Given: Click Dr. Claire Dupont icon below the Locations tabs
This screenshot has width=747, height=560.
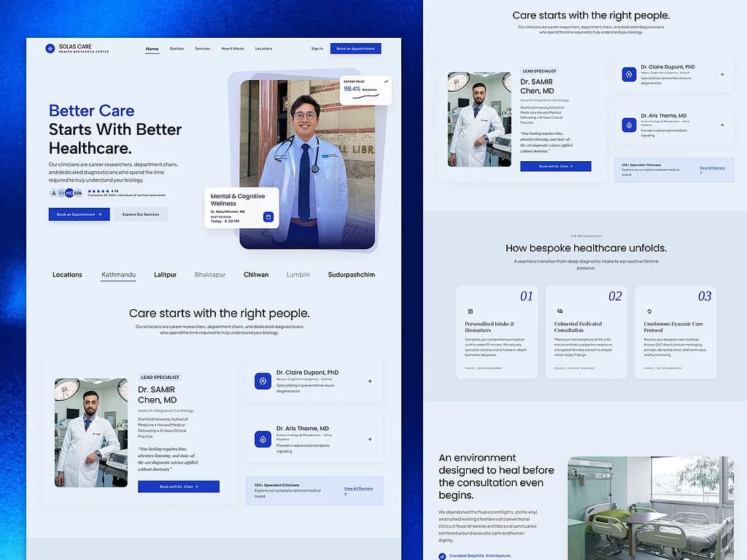Looking at the screenshot, I should pyautogui.click(x=263, y=381).
